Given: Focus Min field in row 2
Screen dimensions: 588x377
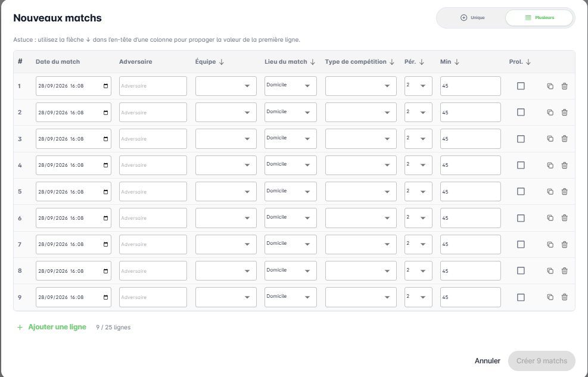Looking at the screenshot, I should pos(470,112).
